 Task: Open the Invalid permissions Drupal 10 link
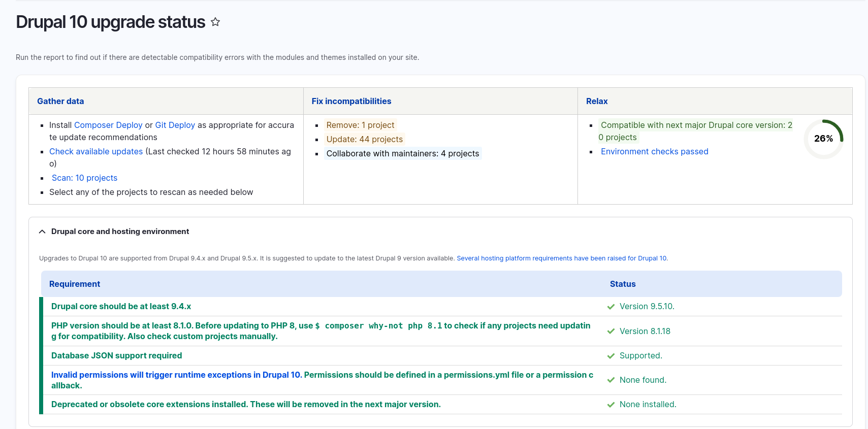[177, 375]
